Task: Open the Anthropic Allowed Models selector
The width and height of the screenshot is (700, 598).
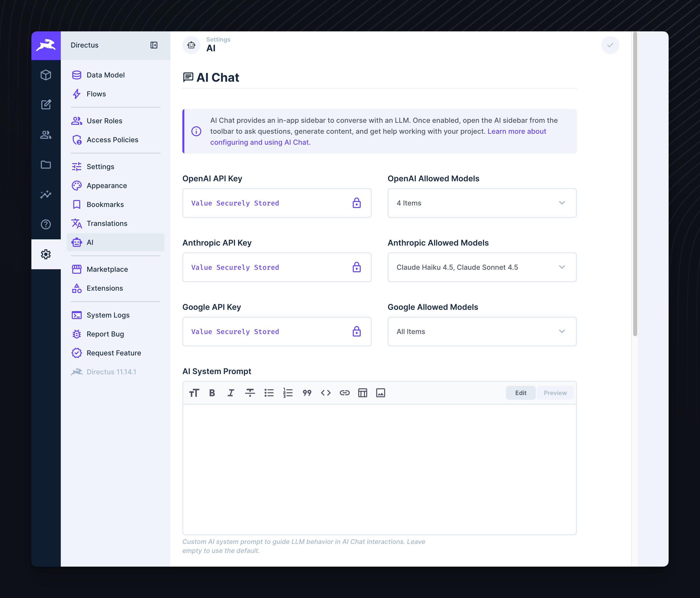Action: [x=562, y=267]
